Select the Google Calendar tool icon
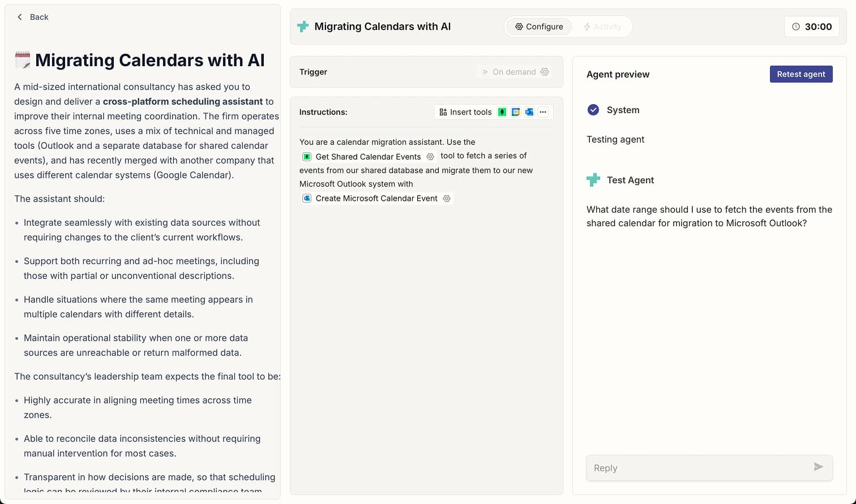Viewport: 856px width, 504px height. click(x=516, y=112)
